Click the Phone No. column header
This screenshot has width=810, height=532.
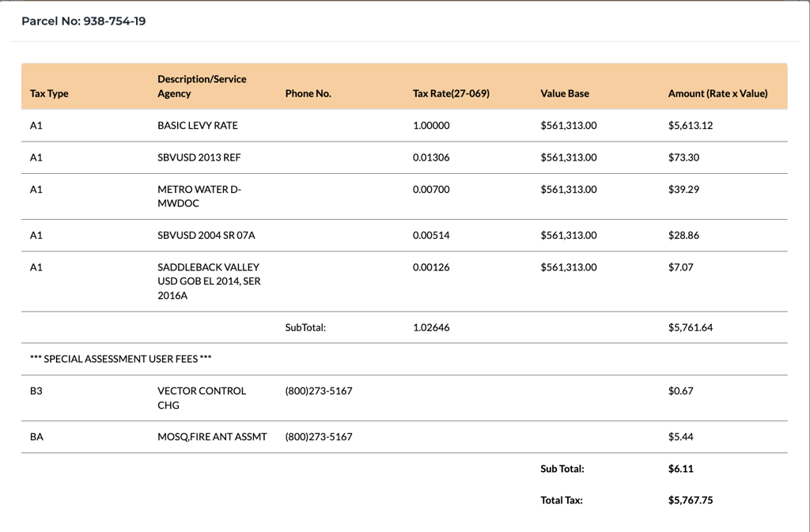[308, 93]
